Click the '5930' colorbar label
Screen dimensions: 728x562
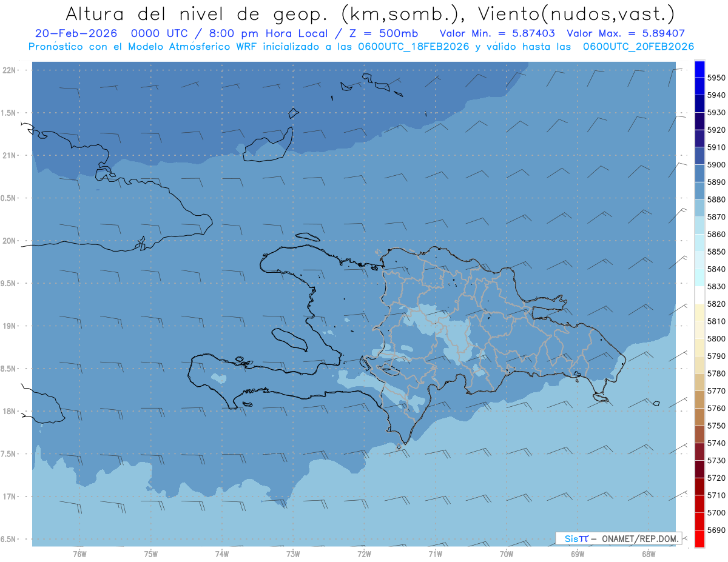click(x=716, y=112)
